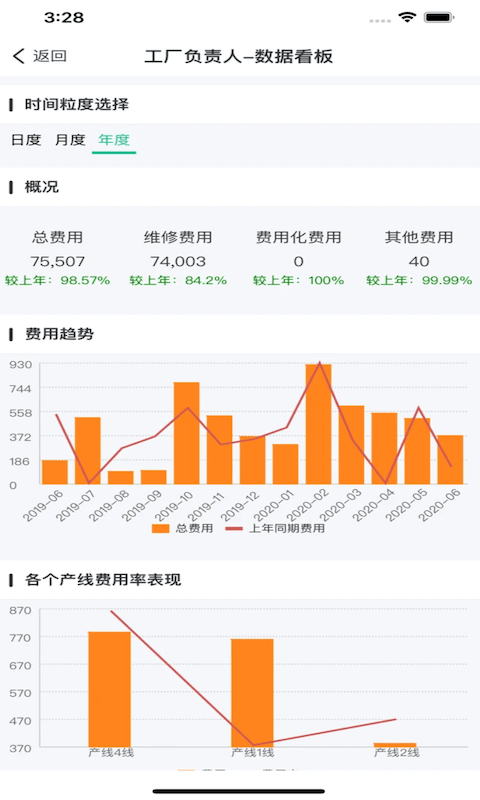Tap the 上年同期费用 legend label
The image size is (480, 800).
[287, 529]
